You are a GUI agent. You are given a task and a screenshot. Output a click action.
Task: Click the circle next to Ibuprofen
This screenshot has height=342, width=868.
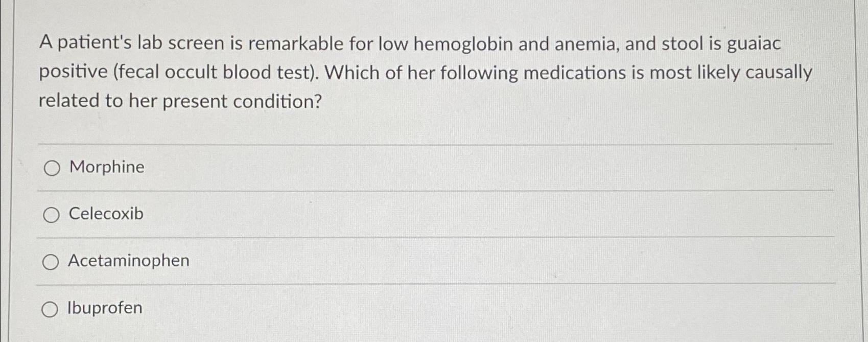(x=52, y=308)
